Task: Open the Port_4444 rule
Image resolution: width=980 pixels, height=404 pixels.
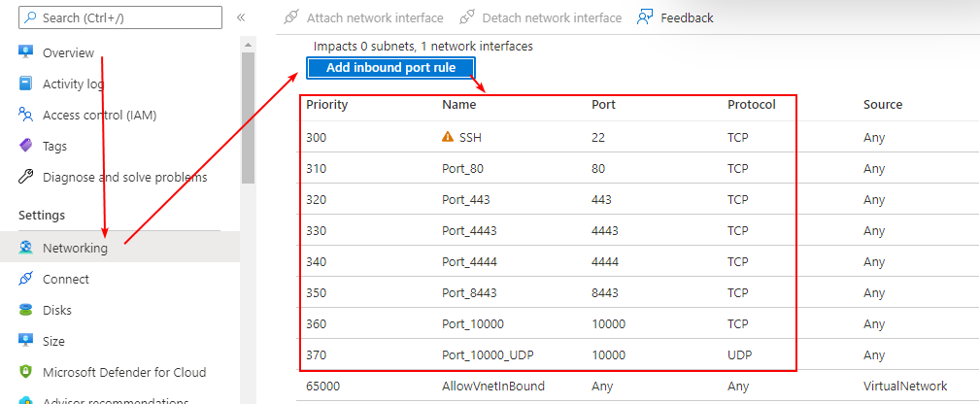Action: pos(469,262)
